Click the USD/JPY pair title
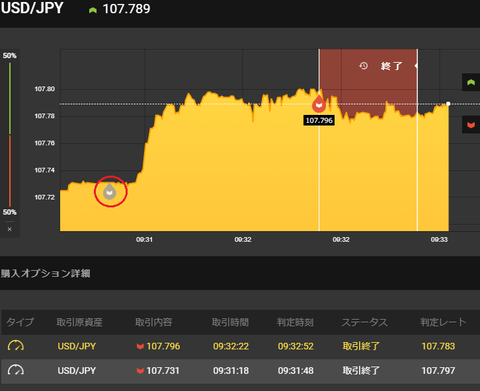480x391 pixels. 32,8
